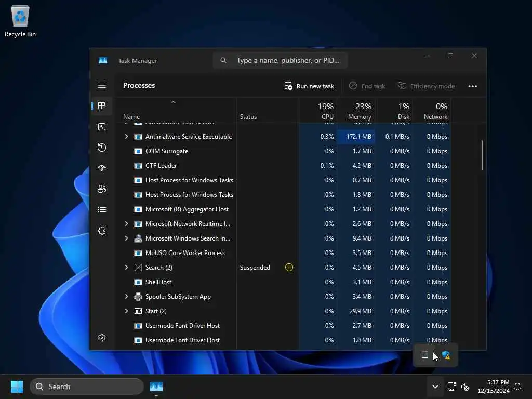Image resolution: width=532 pixels, height=399 pixels.
Task: Click the search magnifier icon in Task Manager
Action: tap(223, 60)
